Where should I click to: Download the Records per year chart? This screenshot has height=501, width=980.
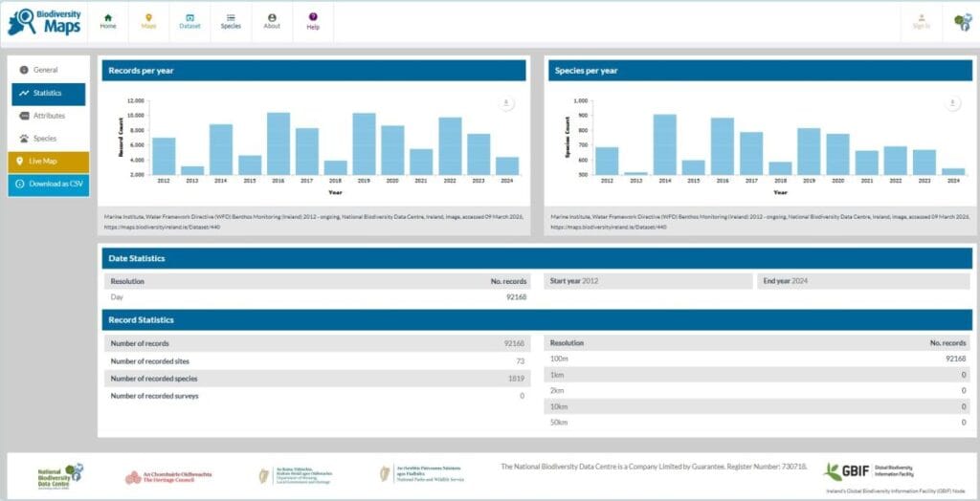point(507,103)
